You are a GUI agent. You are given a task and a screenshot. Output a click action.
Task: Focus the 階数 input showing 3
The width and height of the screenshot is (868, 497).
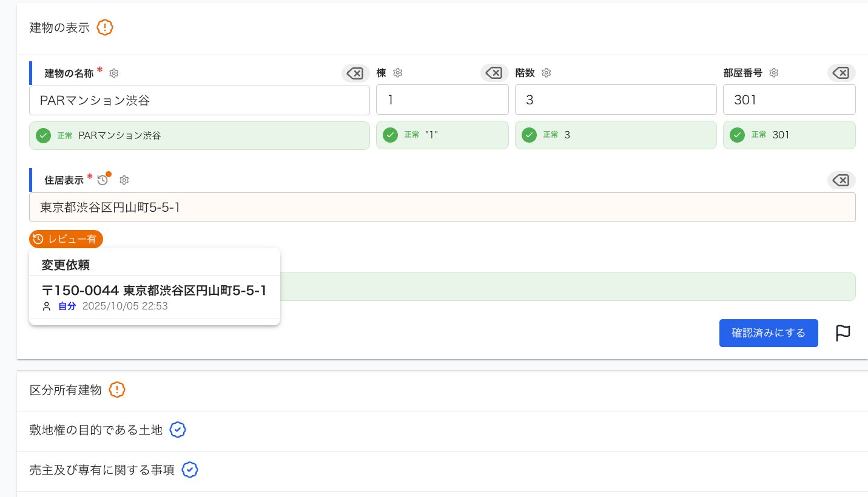tap(615, 100)
